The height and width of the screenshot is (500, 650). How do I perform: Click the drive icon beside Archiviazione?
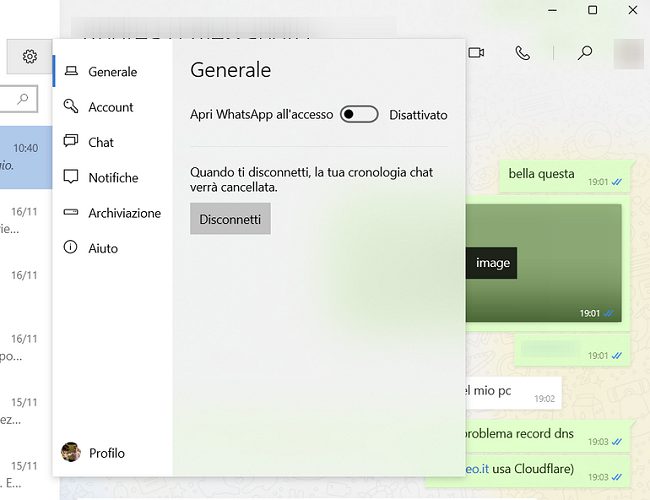point(70,212)
